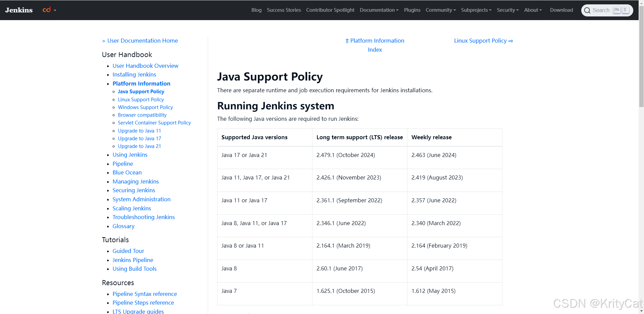Visit the Contributor Spotlight page
This screenshot has height=314, width=644.
(330, 10)
